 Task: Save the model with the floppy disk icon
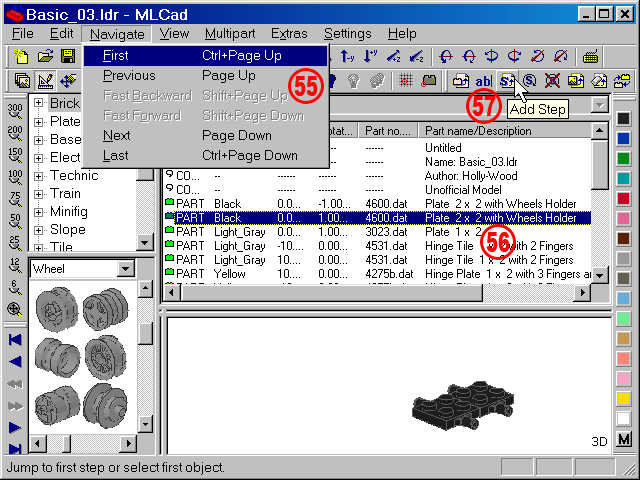68,56
